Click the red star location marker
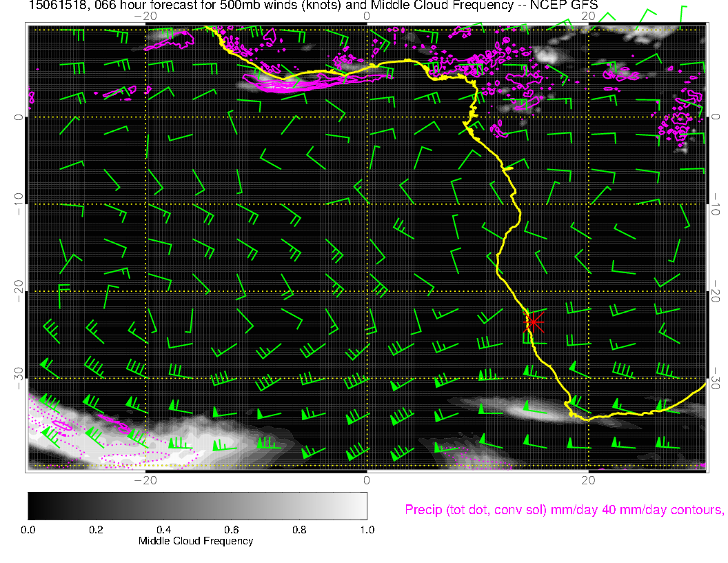The height and width of the screenshot is (563, 728). (x=534, y=322)
